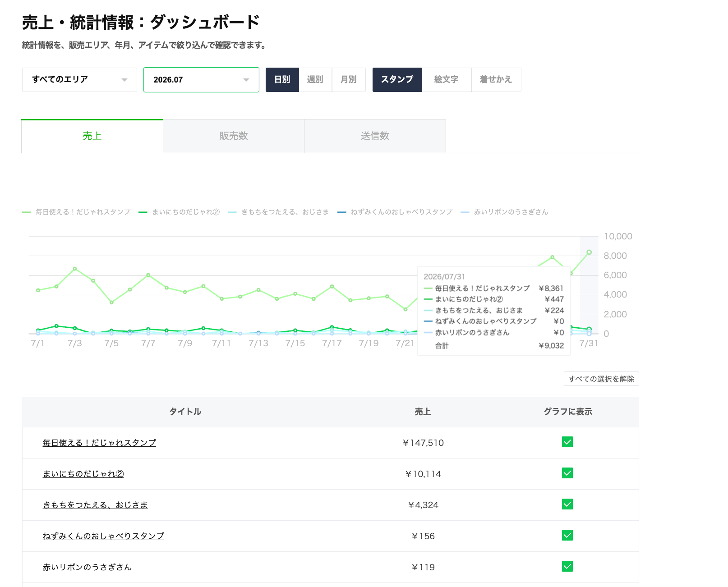Image resolution: width=728 pixels, height=587 pixels.
Task: Toggle legend 赤いリボンのうさぎさん
Action: 504,212
